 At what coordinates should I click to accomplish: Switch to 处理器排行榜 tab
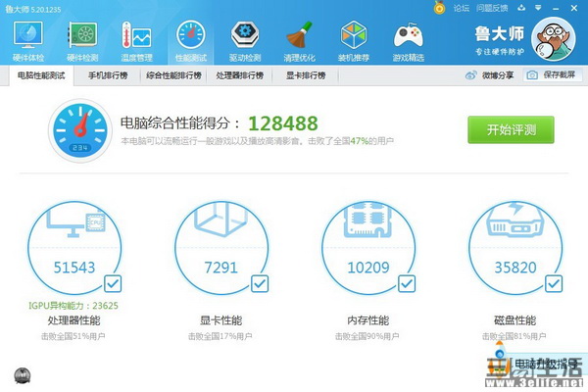(240, 75)
